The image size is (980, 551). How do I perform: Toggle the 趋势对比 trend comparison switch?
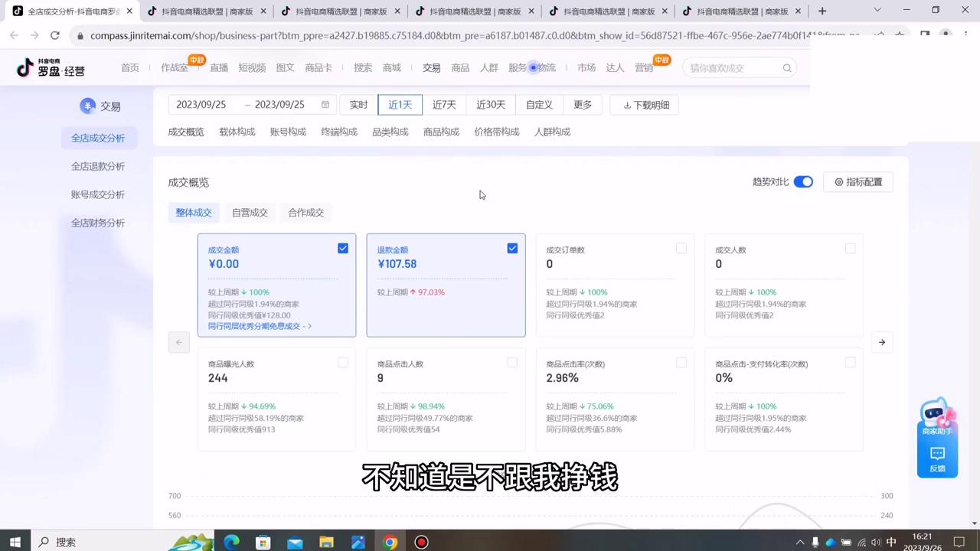coord(802,181)
